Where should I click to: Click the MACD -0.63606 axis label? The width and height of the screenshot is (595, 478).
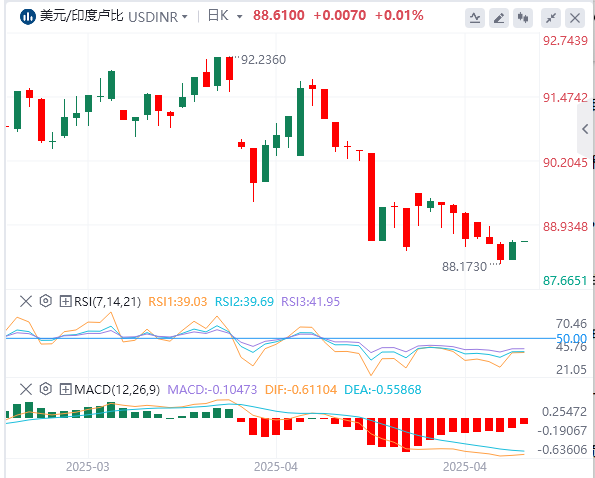coord(563,450)
